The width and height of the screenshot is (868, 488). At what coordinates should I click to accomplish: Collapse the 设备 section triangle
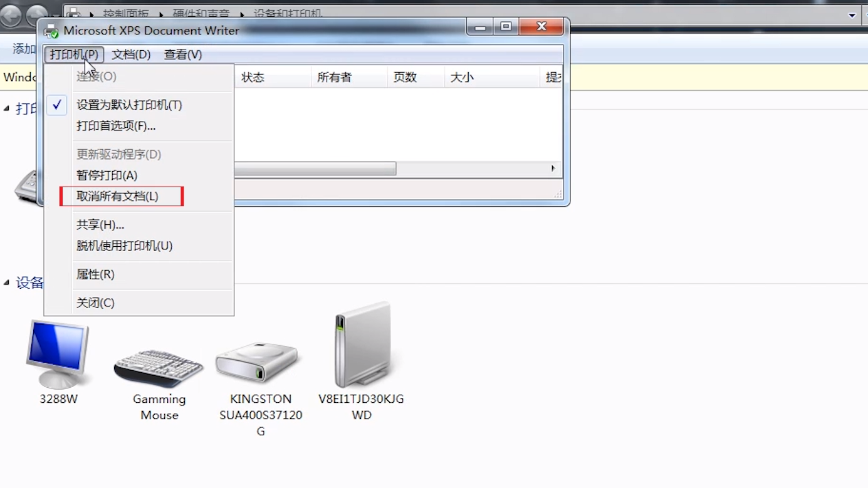7,283
